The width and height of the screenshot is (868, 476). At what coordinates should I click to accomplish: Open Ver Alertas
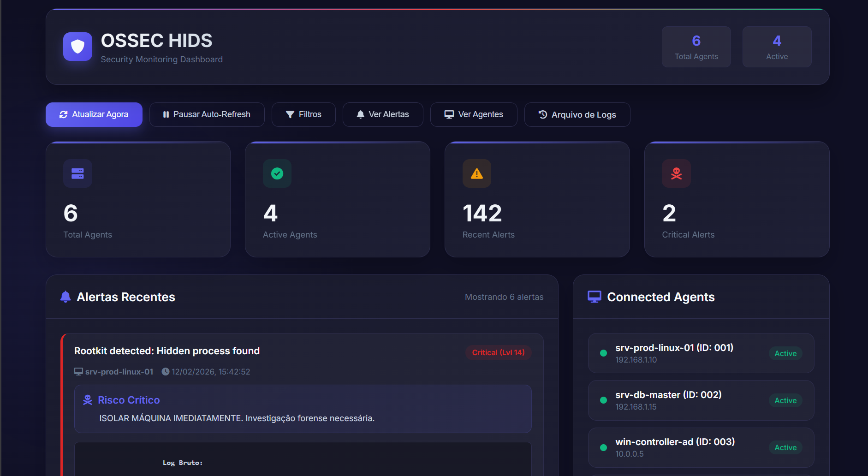pyautogui.click(x=383, y=114)
